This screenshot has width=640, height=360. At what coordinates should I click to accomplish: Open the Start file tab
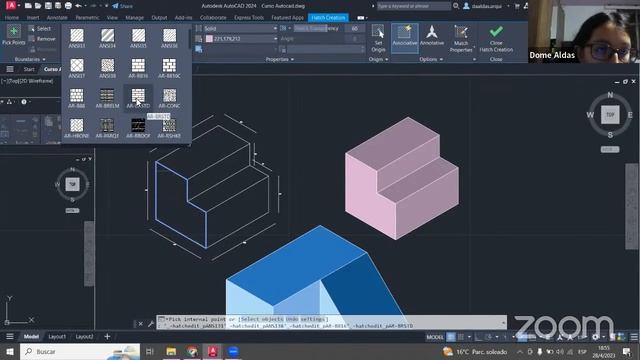pyautogui.click(x=29, y=69)
